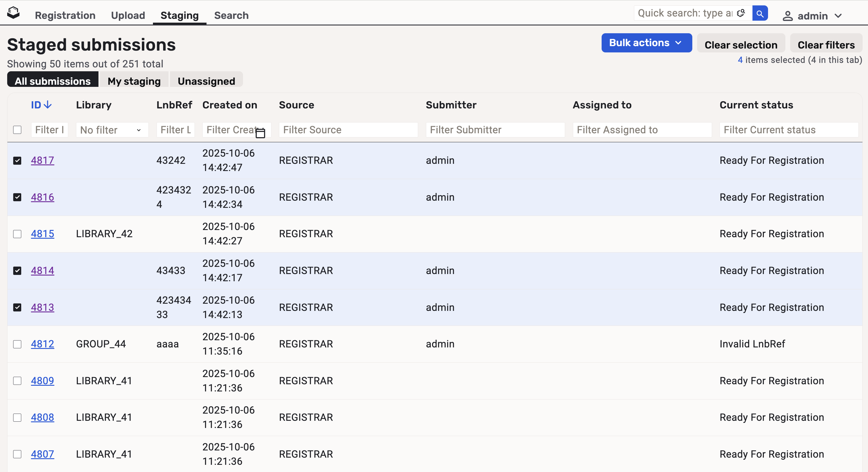
Task: Expand the Library No filter dropdown
Action: (x=112, y=130)
